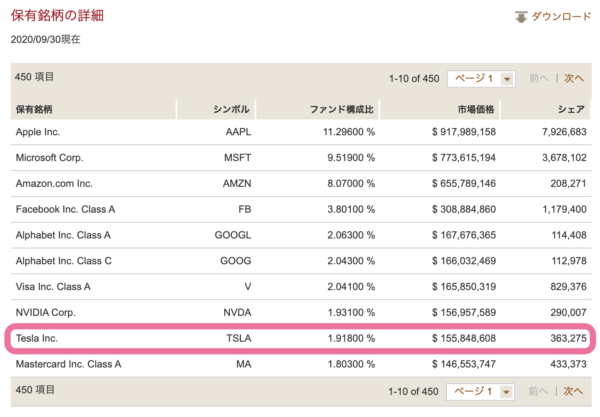Click the $ 773,615,194 market value

(464, 158)
